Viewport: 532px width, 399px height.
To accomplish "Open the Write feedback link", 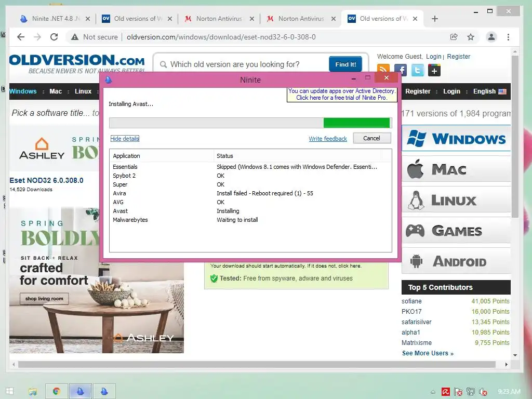I will (328, 139).
